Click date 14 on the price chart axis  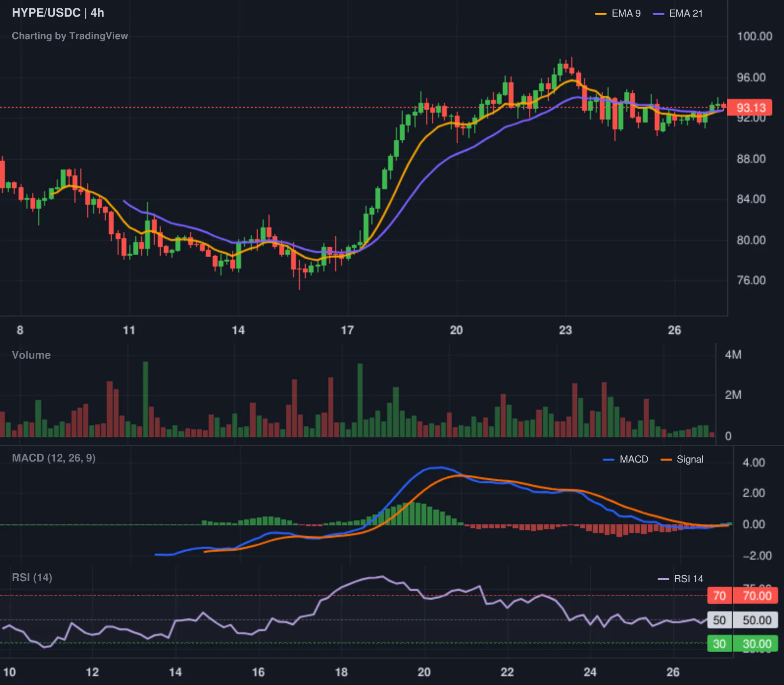[238, 330]
